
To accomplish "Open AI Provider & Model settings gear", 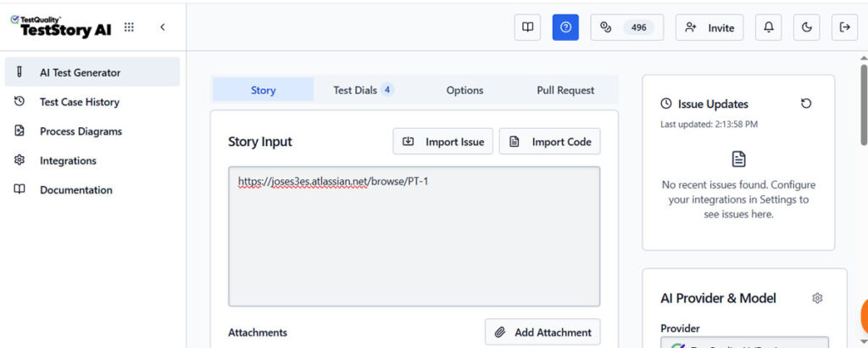I will [x=817, y=298].
